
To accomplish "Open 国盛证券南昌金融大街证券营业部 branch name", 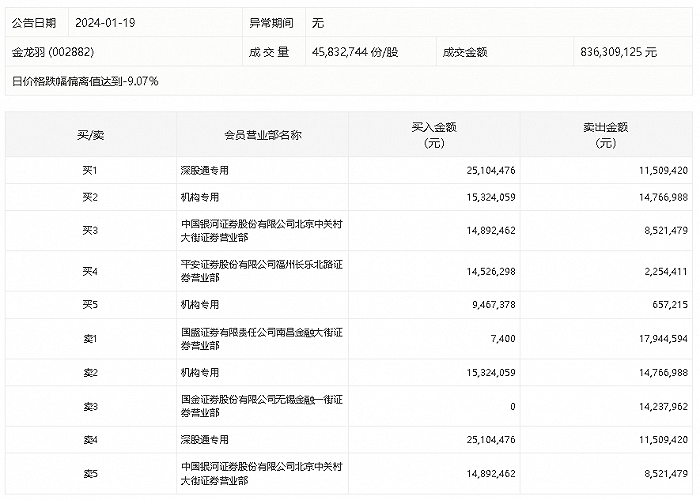I will (262, 339).
